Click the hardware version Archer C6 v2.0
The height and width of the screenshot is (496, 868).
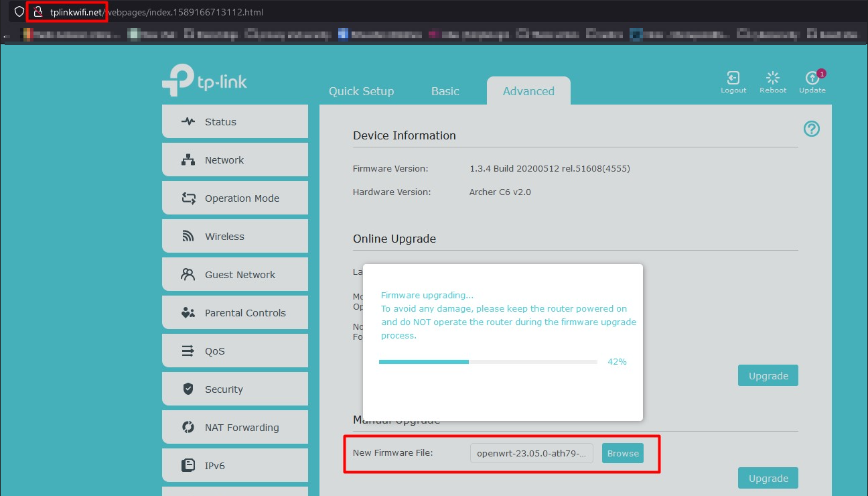500,192
